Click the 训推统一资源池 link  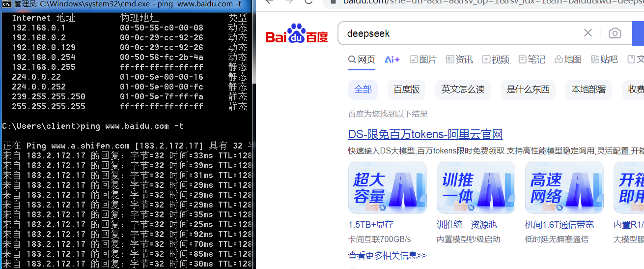(467, 225)
